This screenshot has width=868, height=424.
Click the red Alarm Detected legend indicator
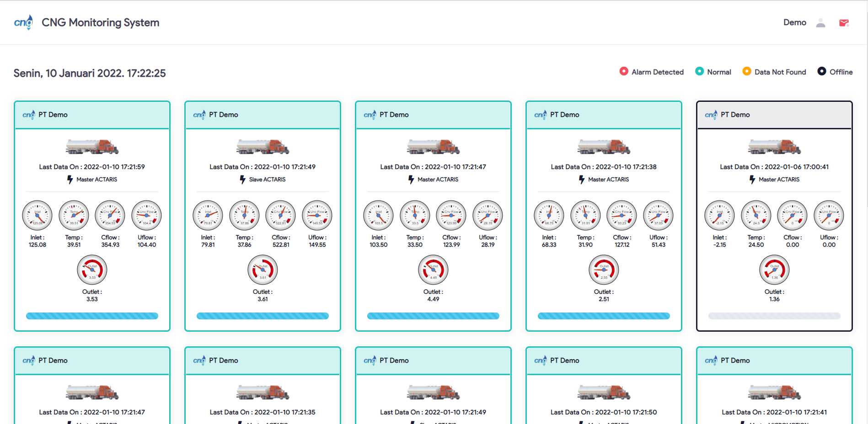click(x=623, y=71)
